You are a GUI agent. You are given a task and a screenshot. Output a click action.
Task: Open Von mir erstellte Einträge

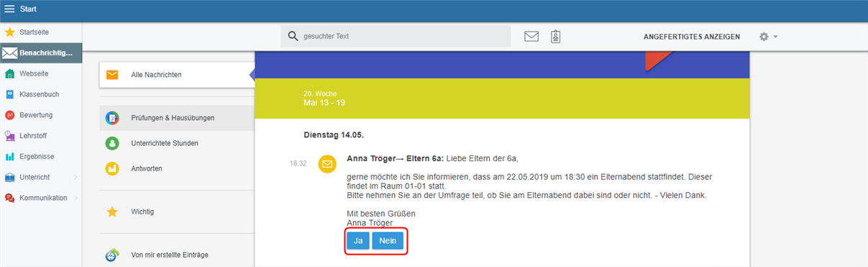pos(177,254)
